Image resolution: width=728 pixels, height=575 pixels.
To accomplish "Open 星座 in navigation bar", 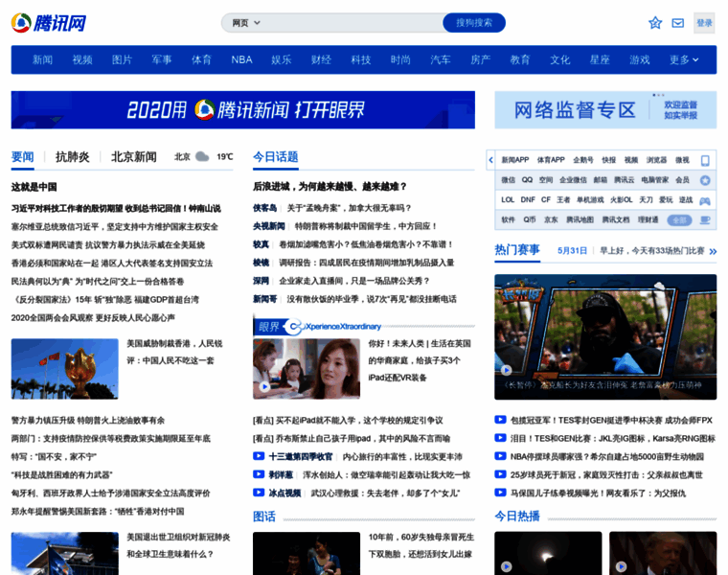I will click(x=600, y=60).
